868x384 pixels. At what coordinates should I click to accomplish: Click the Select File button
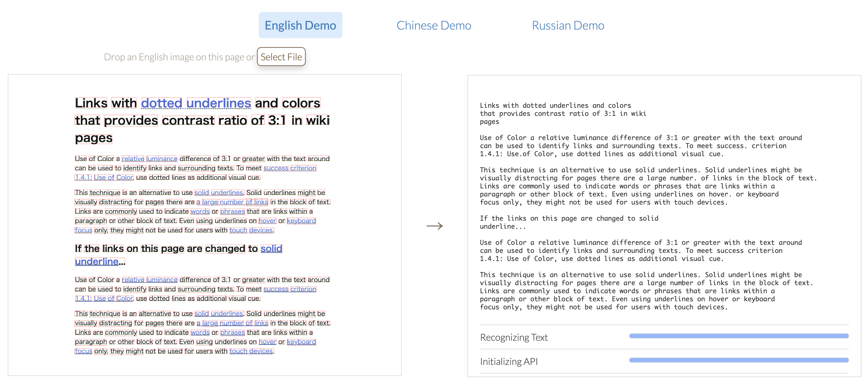[x=281, y=57]
